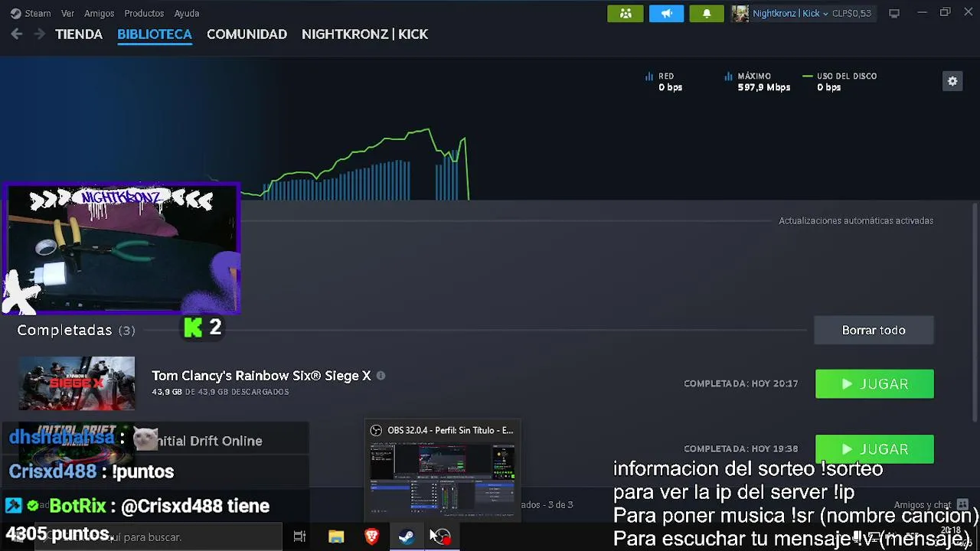
Task: Click JUGAR for Rainbow Six Siege X
Action: coord(874,384)
